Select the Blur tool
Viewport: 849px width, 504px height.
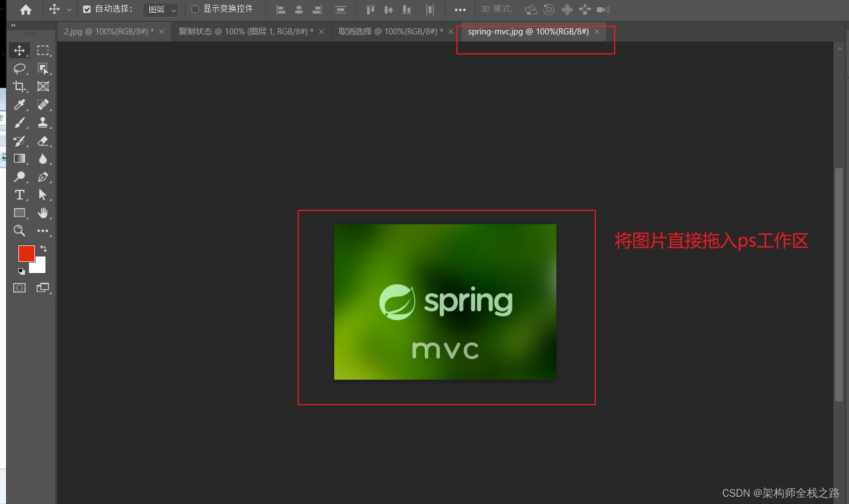pos(43,159)
